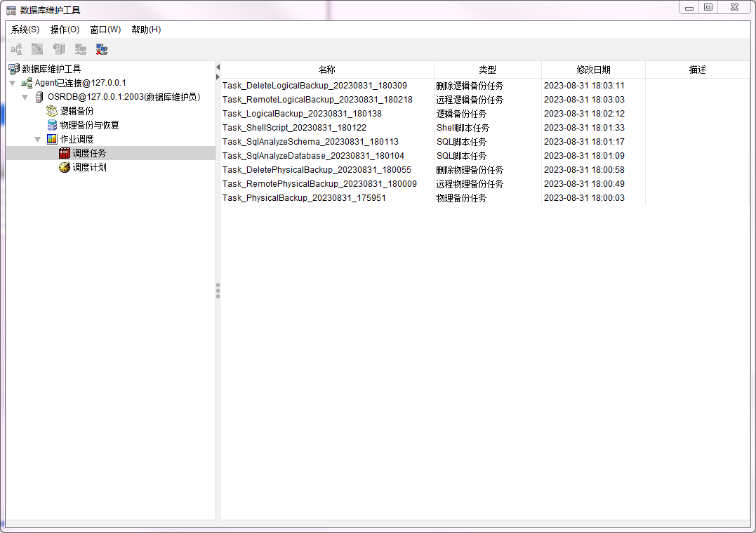Collapse the OSRDB@127.0.0.1:2003 node
Image resolution: width=756 pixels, height=533 pixels.
[25, 96]
